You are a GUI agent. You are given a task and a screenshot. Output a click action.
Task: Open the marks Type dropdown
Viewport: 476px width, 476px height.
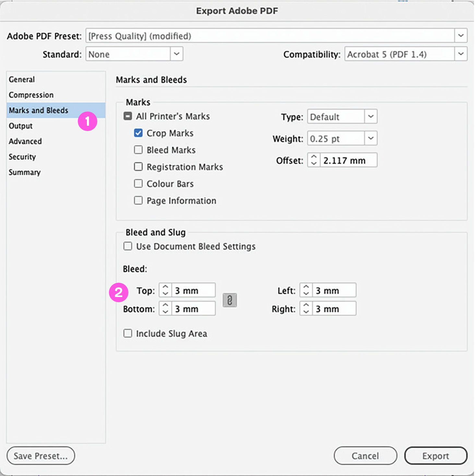[x=371, y=116]
